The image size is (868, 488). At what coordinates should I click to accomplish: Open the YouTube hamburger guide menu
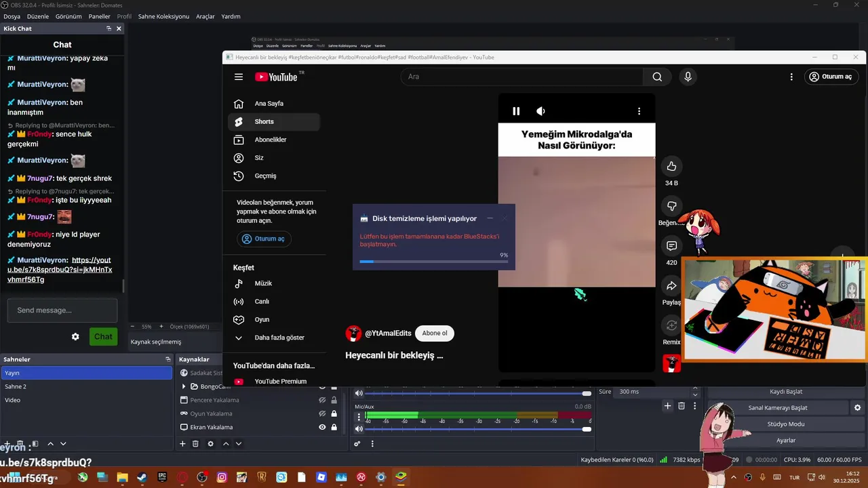239,77
